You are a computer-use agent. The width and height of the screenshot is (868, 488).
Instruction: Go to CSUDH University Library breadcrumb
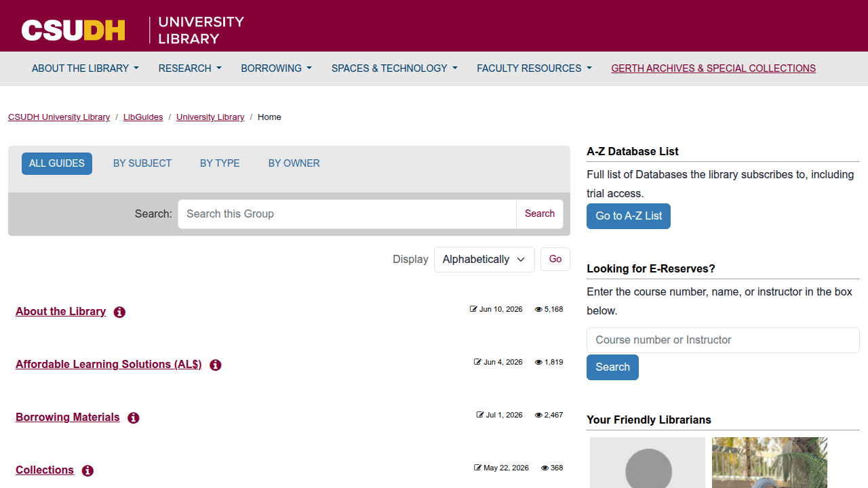click(59, 117)
